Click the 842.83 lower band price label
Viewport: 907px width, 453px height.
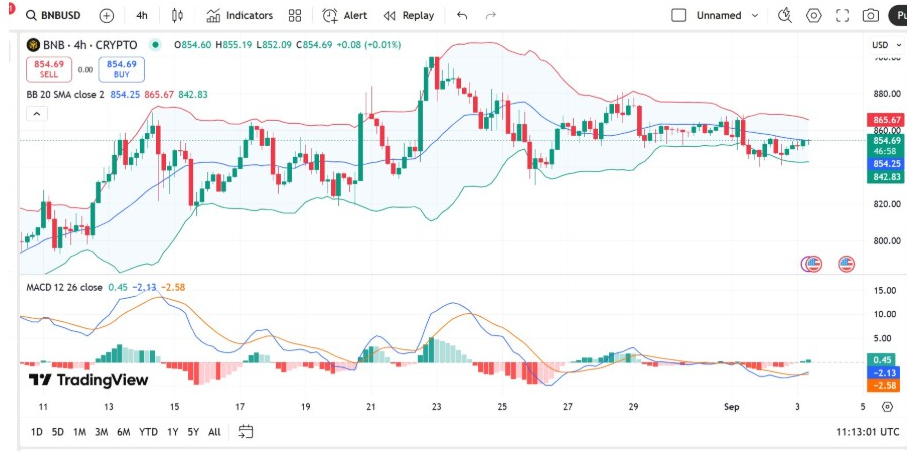(885, 177)
